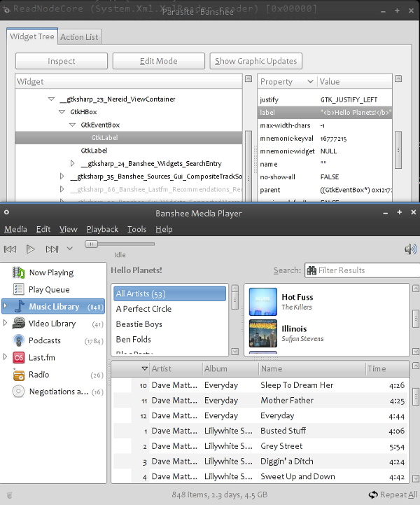The height and width of the screenshot is (505, 420).
Task: Click the track number sort arrow header
Action: pyautogui.click(x=145, y=368)
